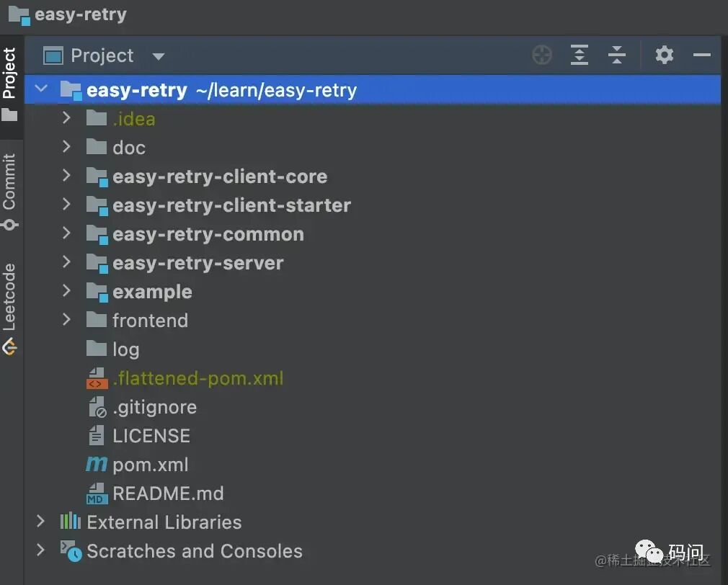Click the folder icon below Project tab

[x=9, y=115]
